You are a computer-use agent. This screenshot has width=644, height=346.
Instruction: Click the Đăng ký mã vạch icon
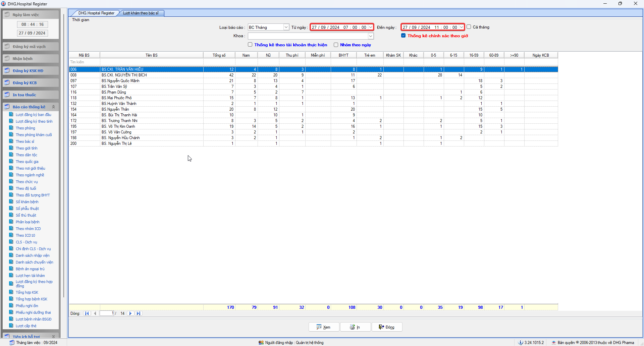7,46
